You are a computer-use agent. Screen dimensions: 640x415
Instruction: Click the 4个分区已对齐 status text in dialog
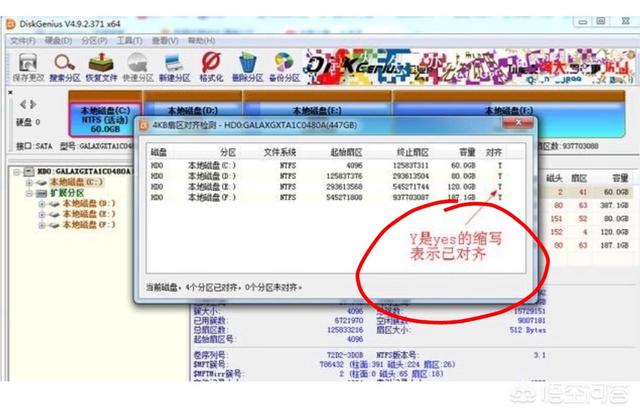(211, 288)
